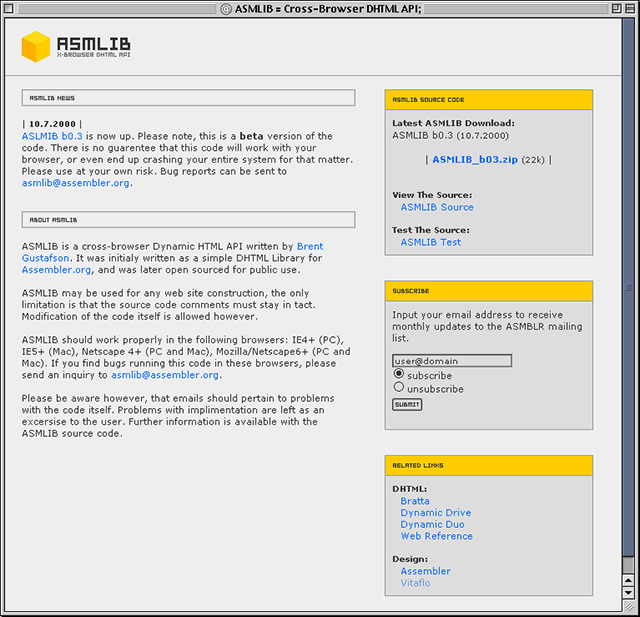Screen dimensions: 640x617
Task: Click the Submit button
Action: pyautogui.click(x=407, y=404)
